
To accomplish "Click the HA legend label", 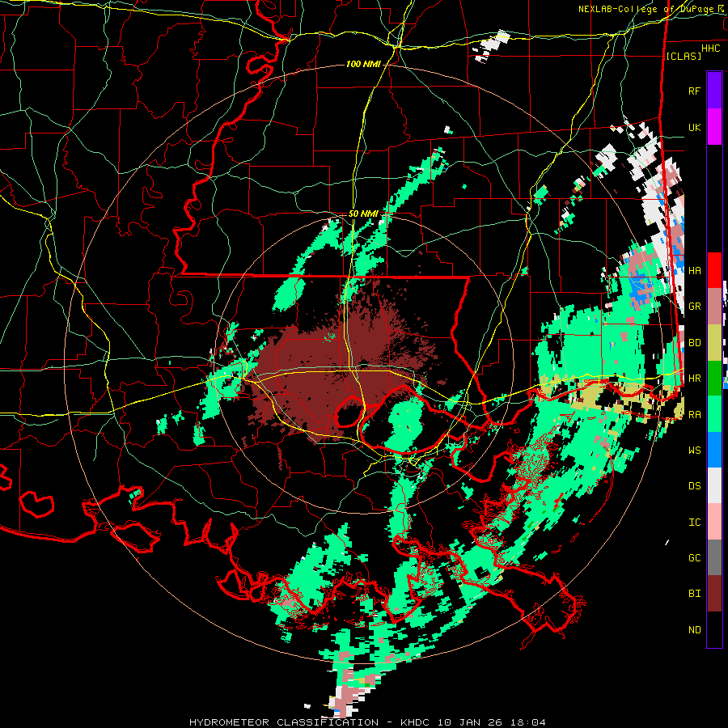I will pos(694,270).
